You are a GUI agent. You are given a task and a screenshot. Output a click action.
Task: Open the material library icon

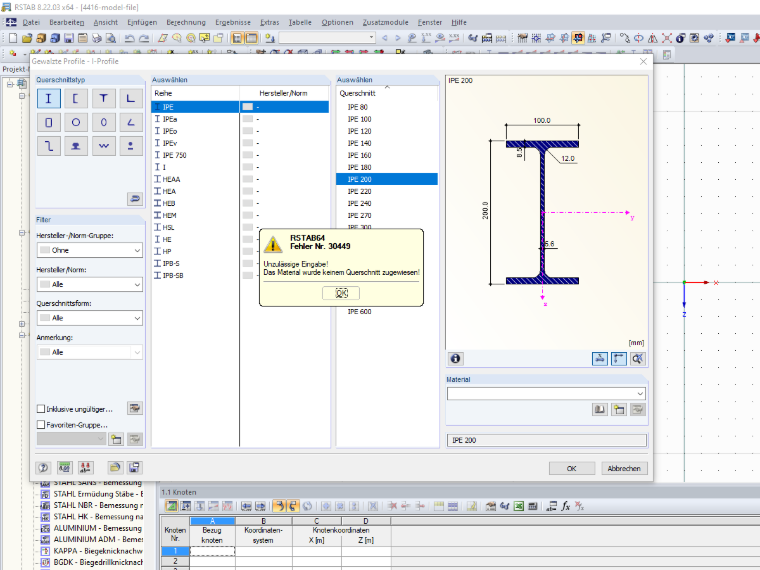(x=600, y=410)
